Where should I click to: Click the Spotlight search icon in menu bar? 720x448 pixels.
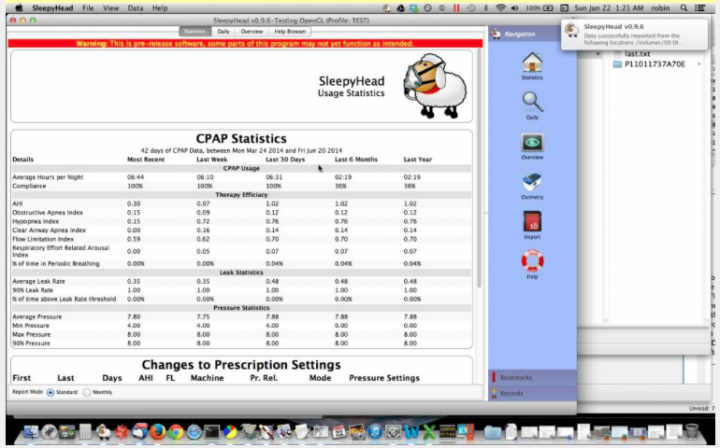pos(684,8)
